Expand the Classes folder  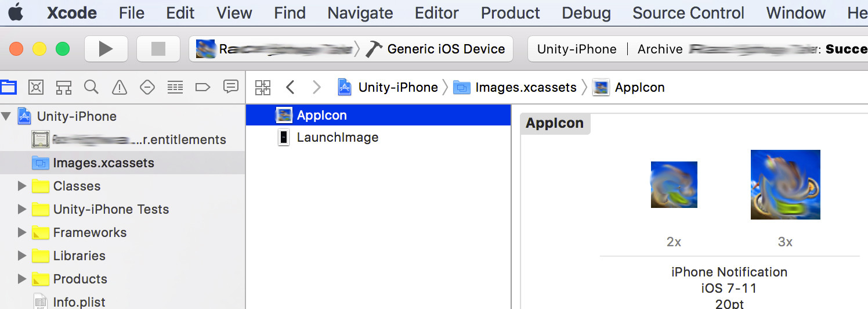[x=22, y=186]
